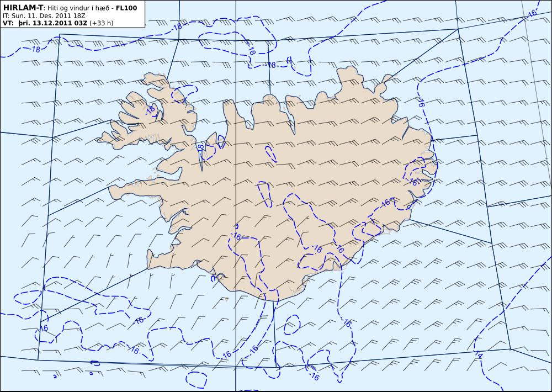This screenshot has height=392, width=552.
Task: Click the 'VT: þri. 13.12.2011 03Z' valid time
Action: click(x=45, y=23)
